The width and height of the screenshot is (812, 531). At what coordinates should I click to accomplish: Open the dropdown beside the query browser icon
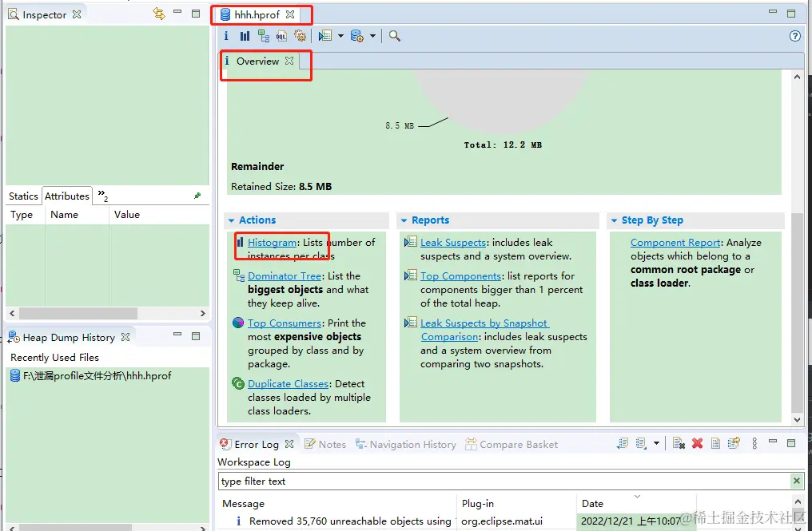[372, 36]
